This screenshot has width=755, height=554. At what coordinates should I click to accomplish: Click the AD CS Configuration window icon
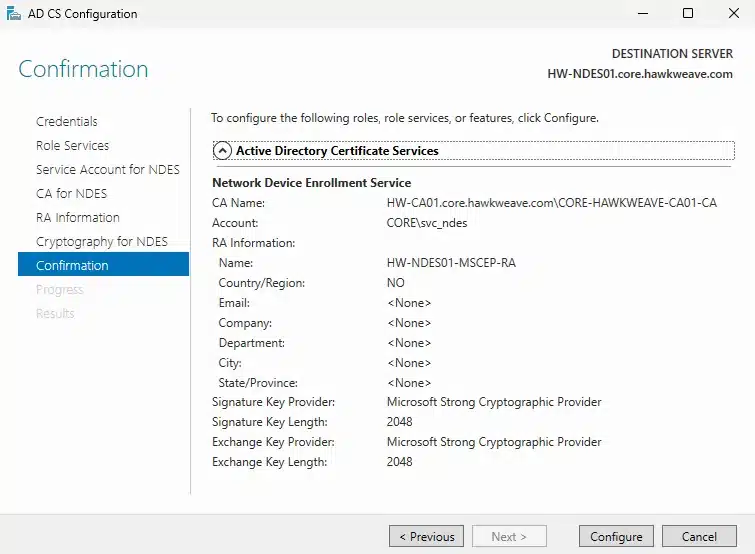click(12, 14)
